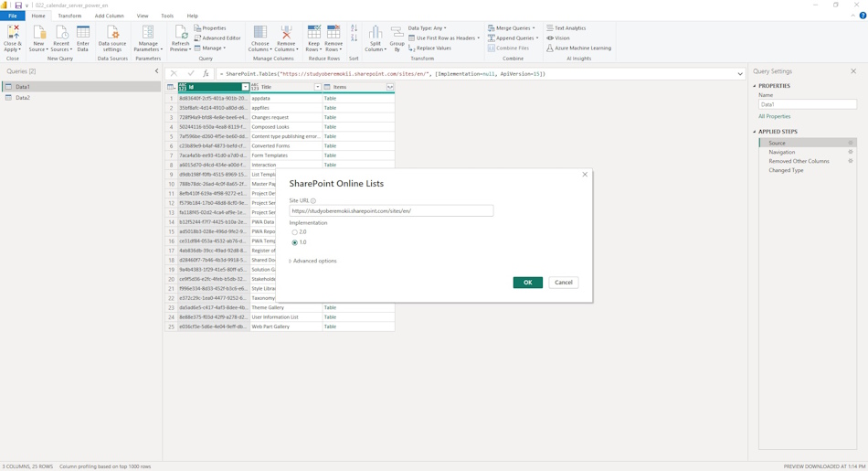Sort ascending using the A-Z icon
The width and height of the screenshot is (868, 471).
[x=355, y=28]
